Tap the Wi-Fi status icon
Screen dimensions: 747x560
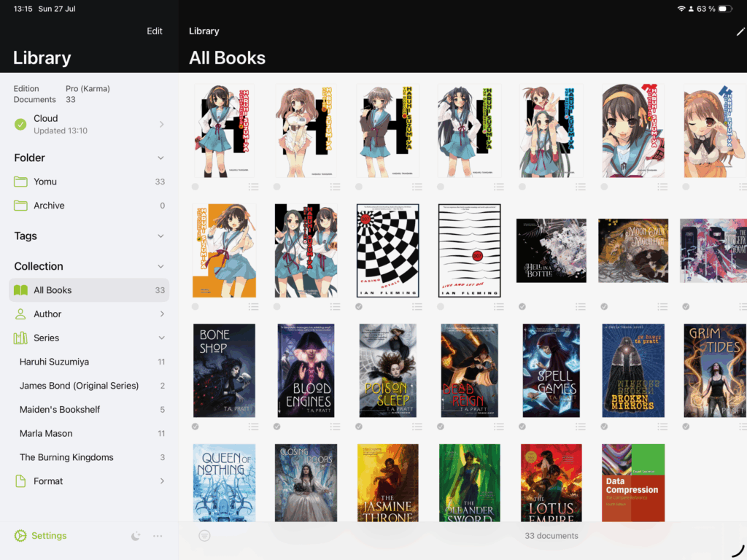681,9
